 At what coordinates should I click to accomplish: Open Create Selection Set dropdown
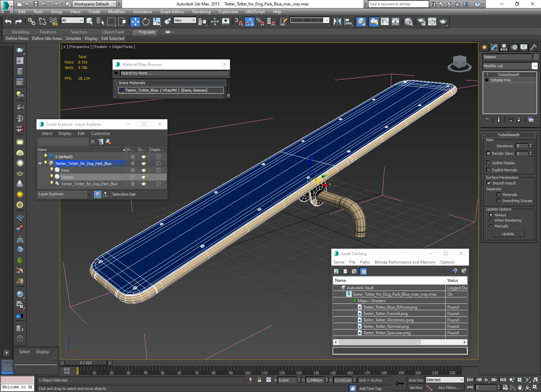(x=327, y=20)
